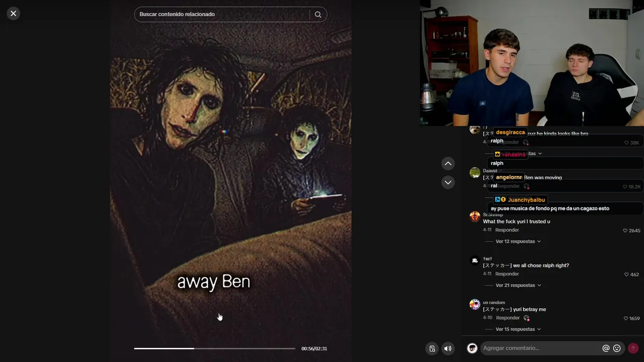
Task: Click Responder under 'we all chose ralph' comment
Action: pos(507,274)
